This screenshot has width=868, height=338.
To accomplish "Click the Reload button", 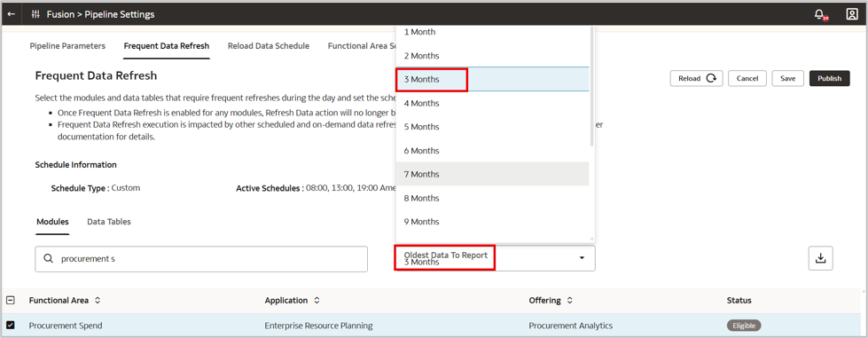I will pos(696,79).
